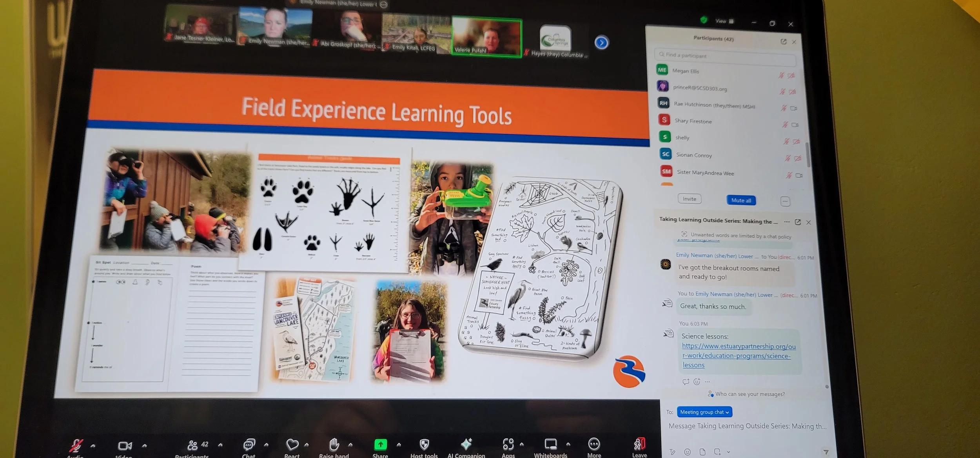Click the Mute all button
980x458 pixels.
coord(740,200)
